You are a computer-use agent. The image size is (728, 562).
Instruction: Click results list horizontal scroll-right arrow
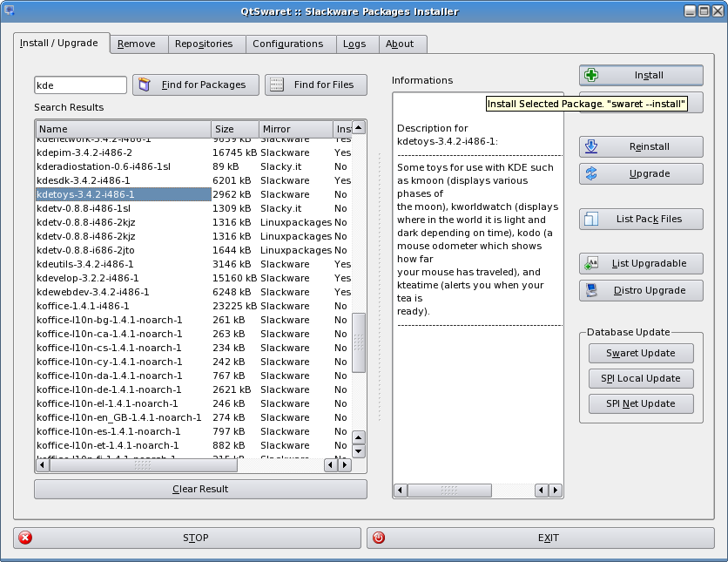(x=345, y=465)
